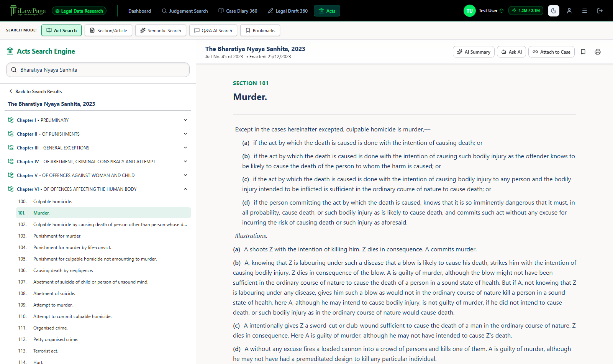
Task: Select section 103 Punishment for murder
Action: tap(103, 236)
